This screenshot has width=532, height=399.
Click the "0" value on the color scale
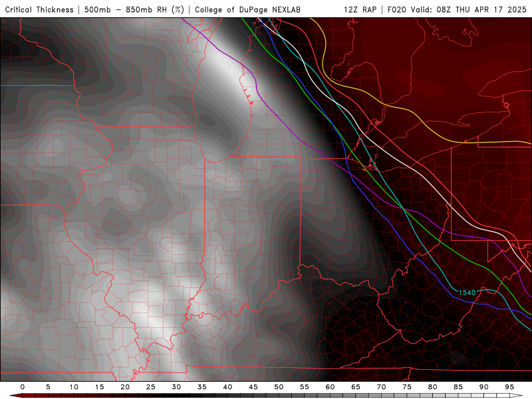(23, 387)
